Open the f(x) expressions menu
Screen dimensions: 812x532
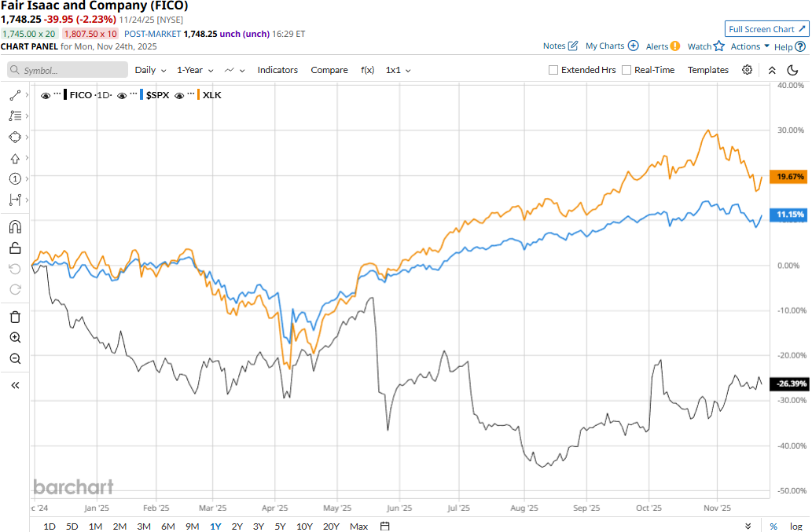[x=368, y=70]
